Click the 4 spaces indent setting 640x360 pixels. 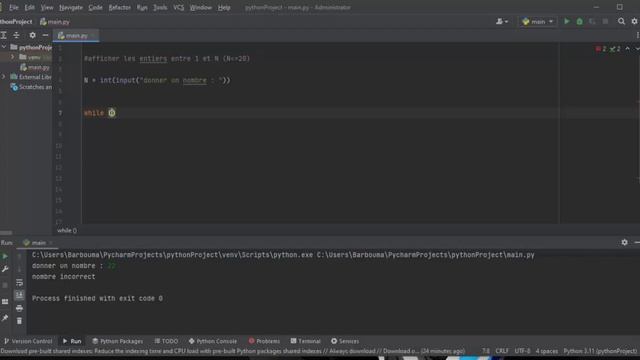pyautogui.click(x=547, y=351)
